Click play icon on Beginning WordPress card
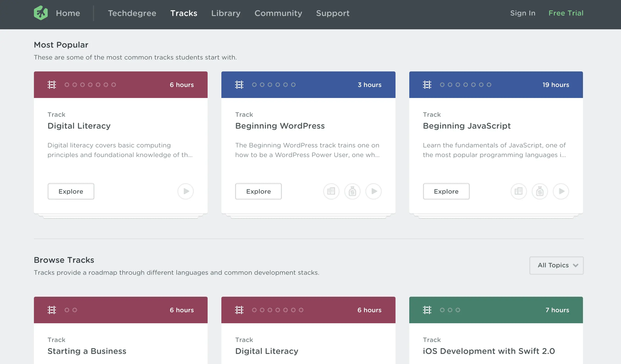Screen dimensions: 621x364 click(373, 191)
